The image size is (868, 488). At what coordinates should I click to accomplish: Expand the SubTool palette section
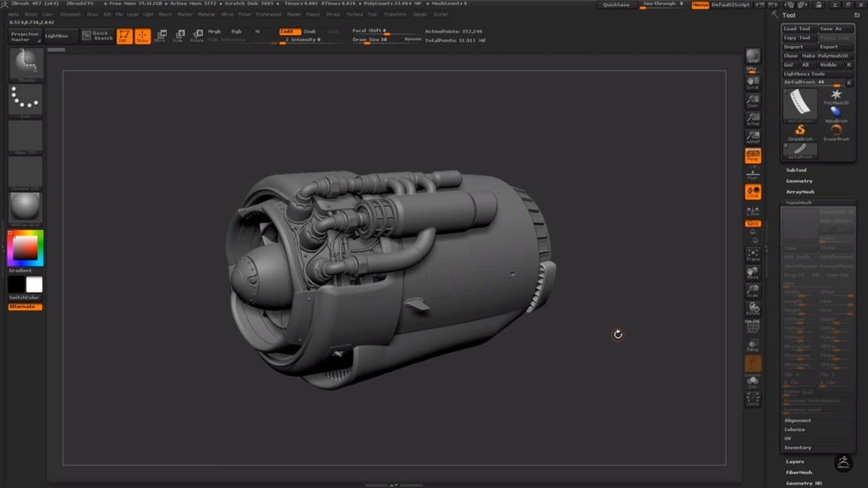click(796, 170)
